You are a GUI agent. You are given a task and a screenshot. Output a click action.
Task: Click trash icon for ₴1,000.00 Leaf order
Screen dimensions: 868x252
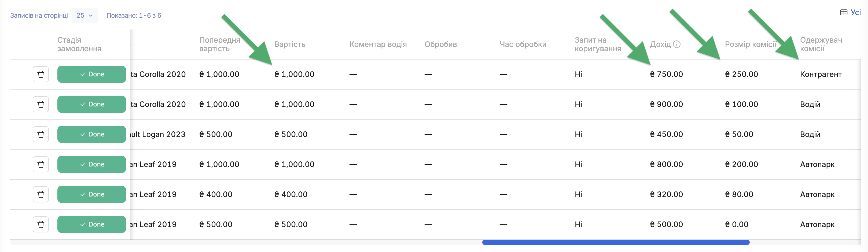41,164
